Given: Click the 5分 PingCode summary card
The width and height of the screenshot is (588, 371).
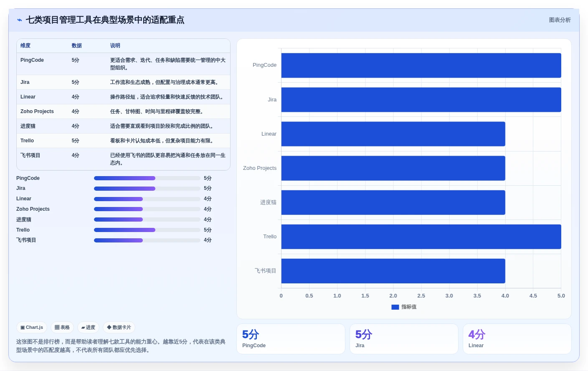Looking at the screenshot, I should click(291, 339).
